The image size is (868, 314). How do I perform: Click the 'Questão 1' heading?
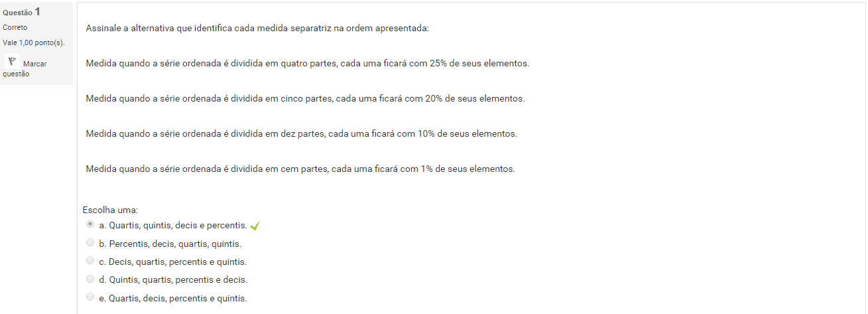21,12
